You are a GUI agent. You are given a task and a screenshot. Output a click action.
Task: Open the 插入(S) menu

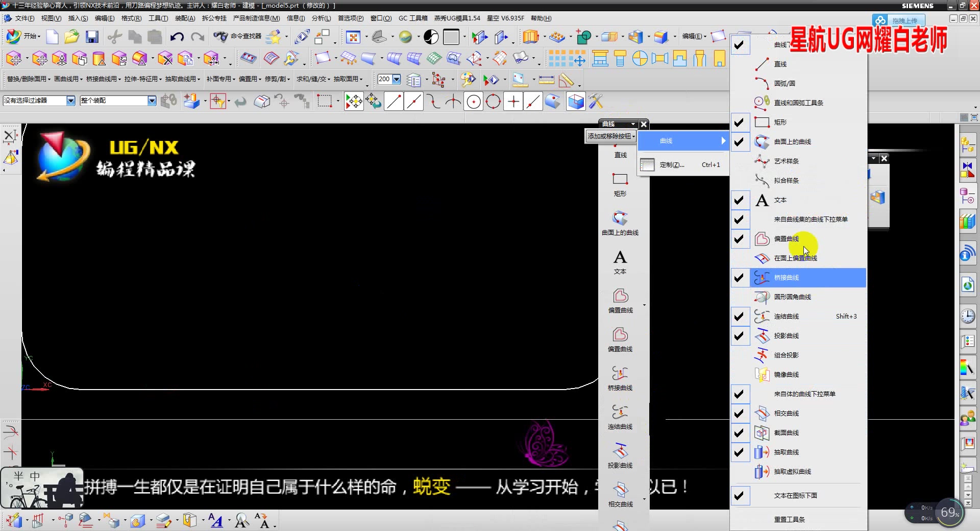tap(78, 18)
